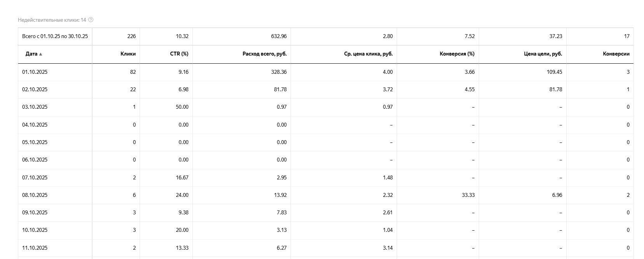
Task: Click the 109.45 goal cost value
Action: pos(554,72)
